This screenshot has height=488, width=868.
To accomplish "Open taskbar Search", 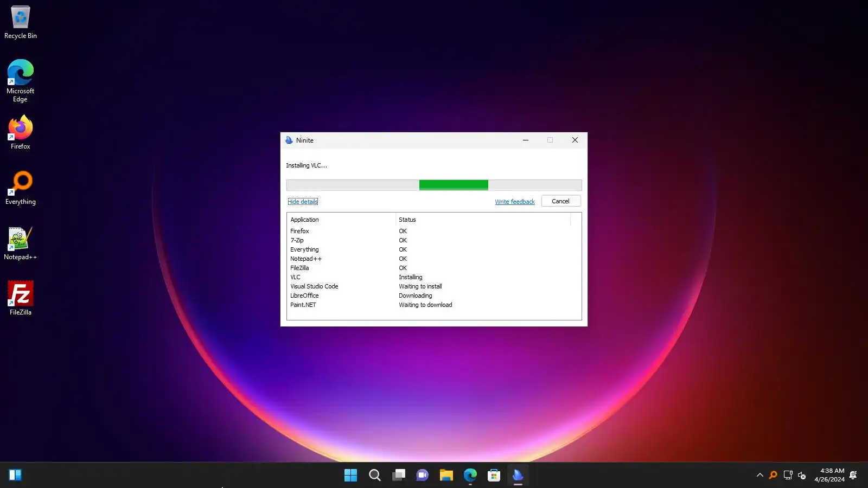I will point(375,476).
